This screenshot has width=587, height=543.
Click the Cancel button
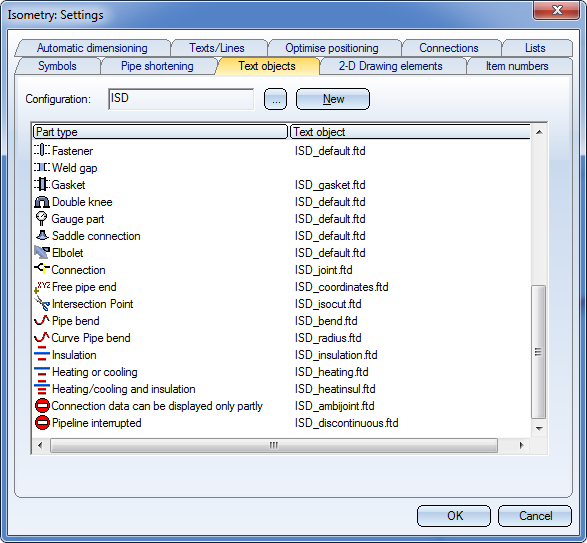tap(535, 516)
